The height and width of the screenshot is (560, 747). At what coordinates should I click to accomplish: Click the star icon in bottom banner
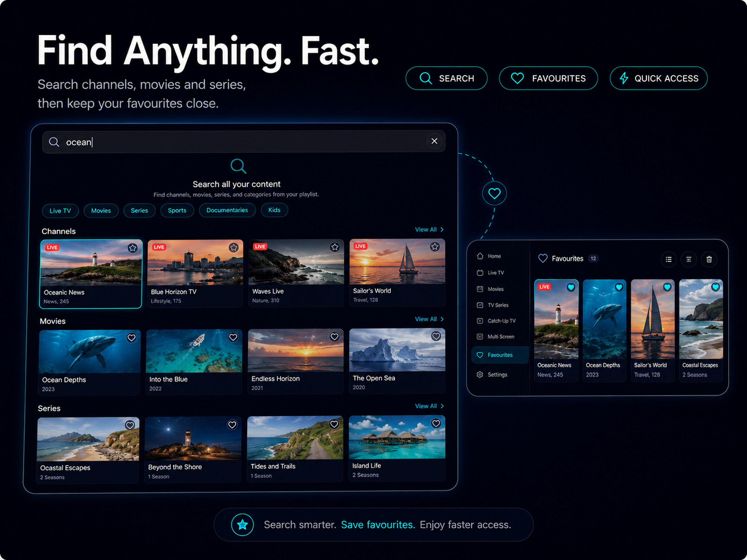click(242, 524)
